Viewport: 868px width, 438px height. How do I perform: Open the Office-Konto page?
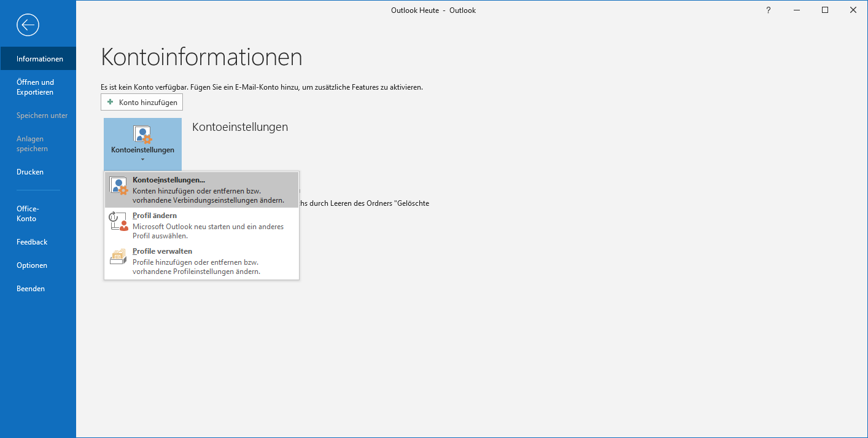tap(38, 214)
